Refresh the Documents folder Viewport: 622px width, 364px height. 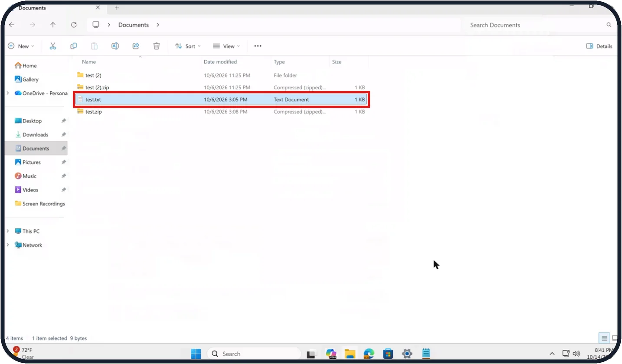click(x=74, y=25)
